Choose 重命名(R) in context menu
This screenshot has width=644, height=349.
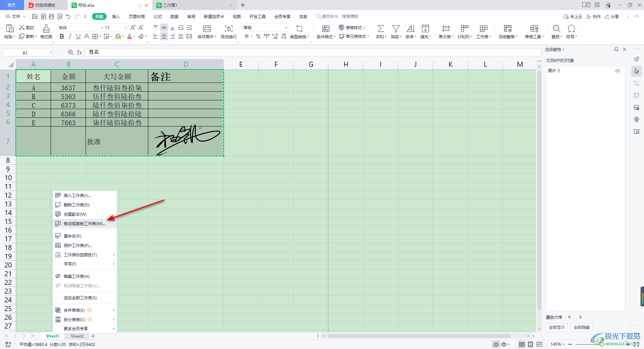(85, 236)
